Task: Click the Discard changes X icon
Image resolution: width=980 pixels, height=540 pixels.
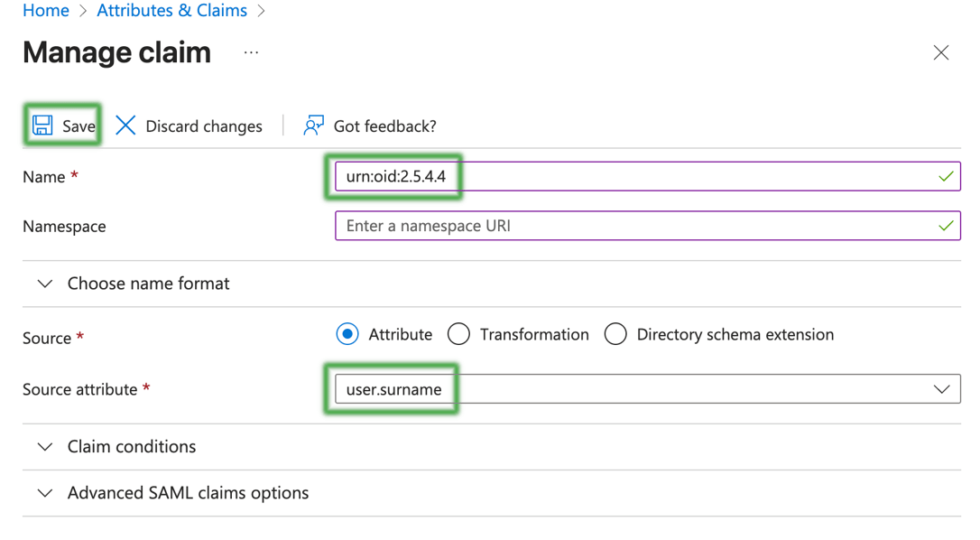Action: point(125,126)
